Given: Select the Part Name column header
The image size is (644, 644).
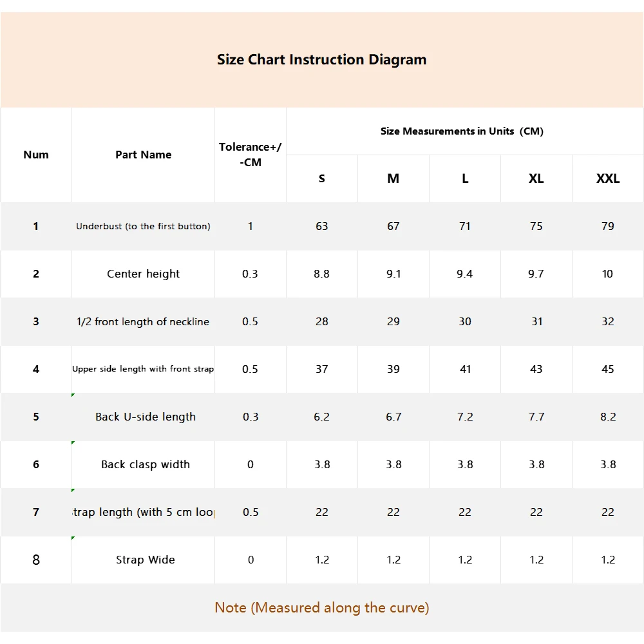Looking at the screenshot, I should coord(144,155).
